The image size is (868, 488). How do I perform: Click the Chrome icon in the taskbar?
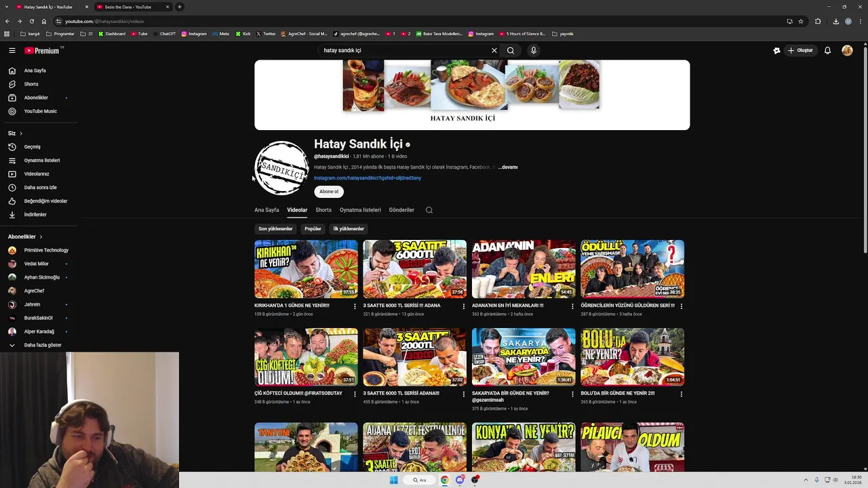point(445,480)
